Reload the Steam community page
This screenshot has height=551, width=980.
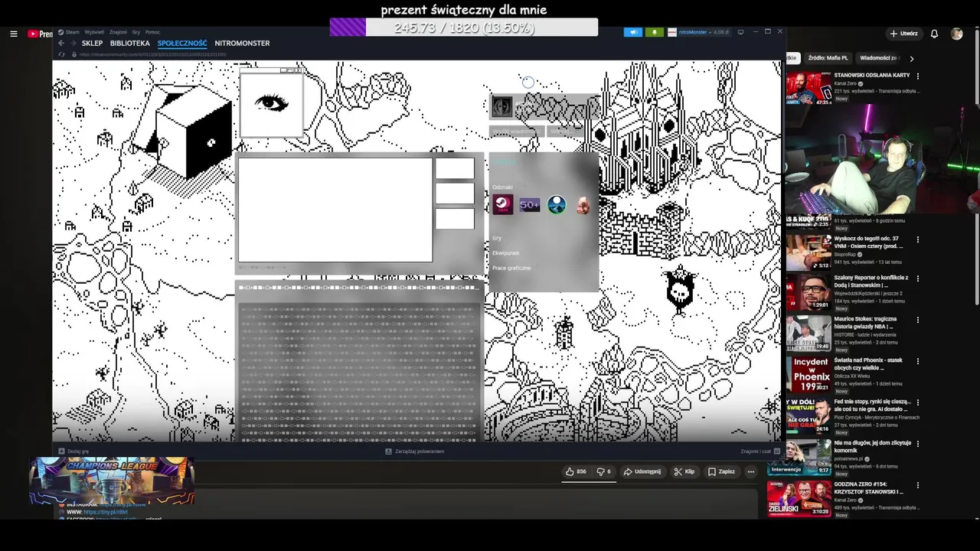pos(62,54)
